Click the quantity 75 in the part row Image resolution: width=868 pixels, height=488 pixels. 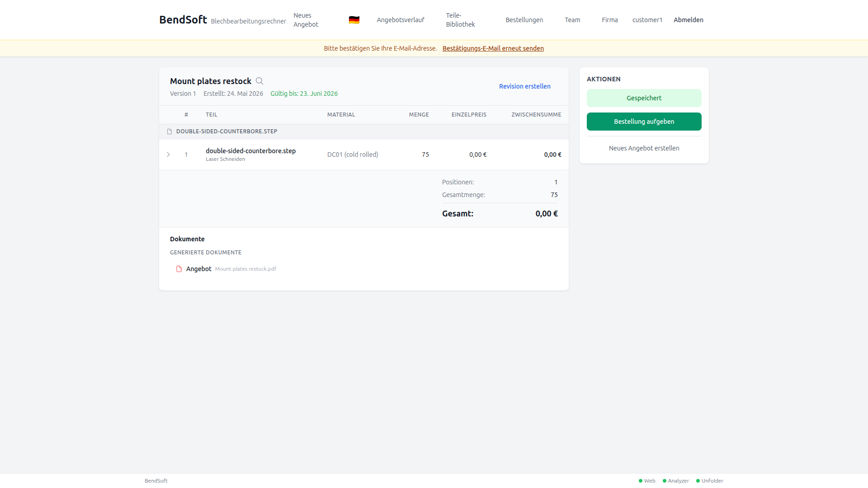[x=425, y=155]
